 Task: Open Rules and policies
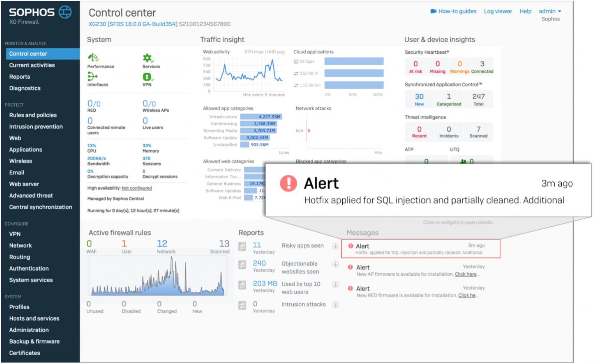tap(33, 115)
